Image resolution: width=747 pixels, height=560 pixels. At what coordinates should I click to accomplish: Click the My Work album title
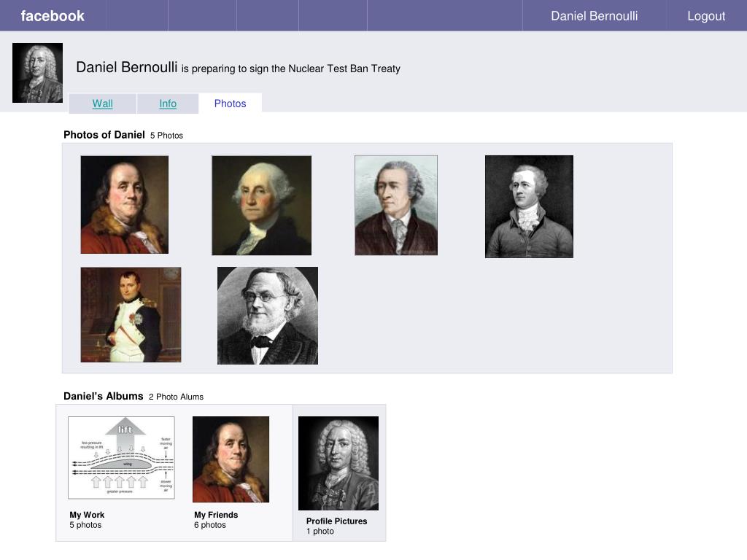[x=87, y=515]
